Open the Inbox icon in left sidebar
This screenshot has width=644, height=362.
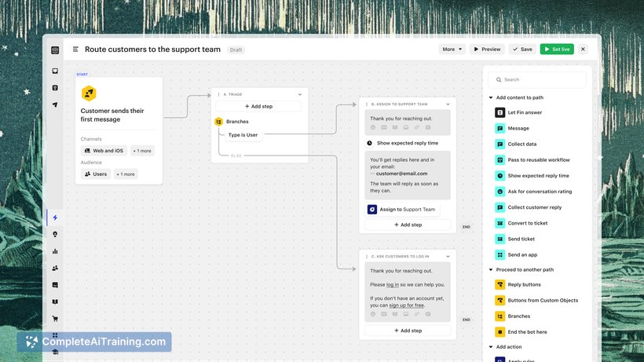click(55, 71)
